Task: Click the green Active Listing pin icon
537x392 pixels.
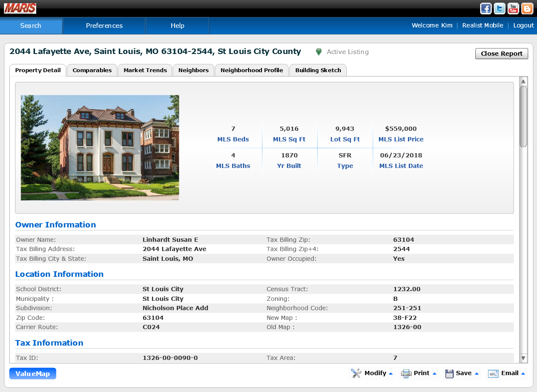Action: [x=319, y=52]
